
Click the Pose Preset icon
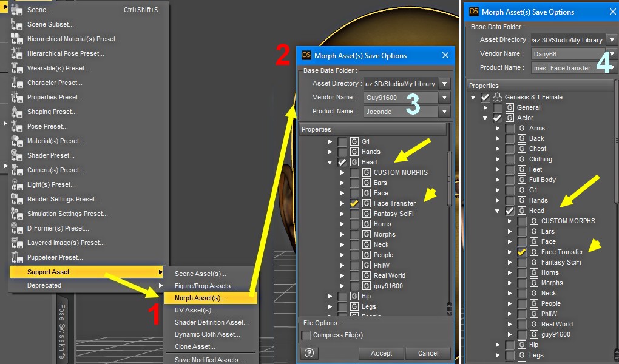16,126
